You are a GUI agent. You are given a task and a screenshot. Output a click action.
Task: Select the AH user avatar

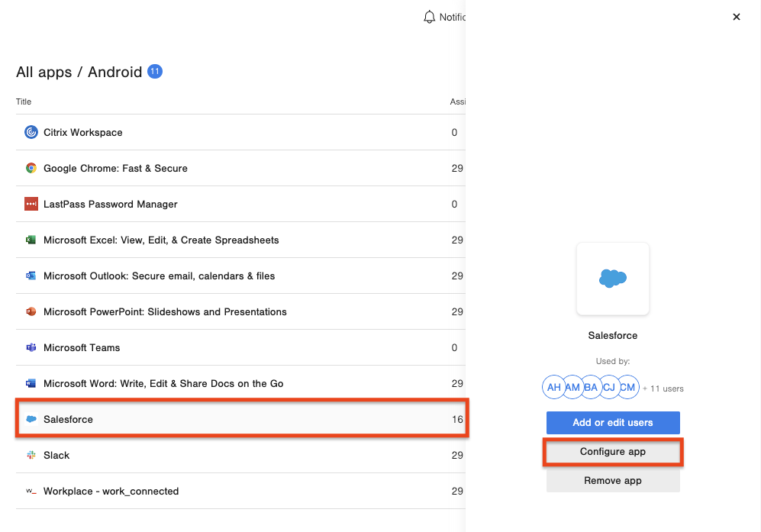coord(553,387)
